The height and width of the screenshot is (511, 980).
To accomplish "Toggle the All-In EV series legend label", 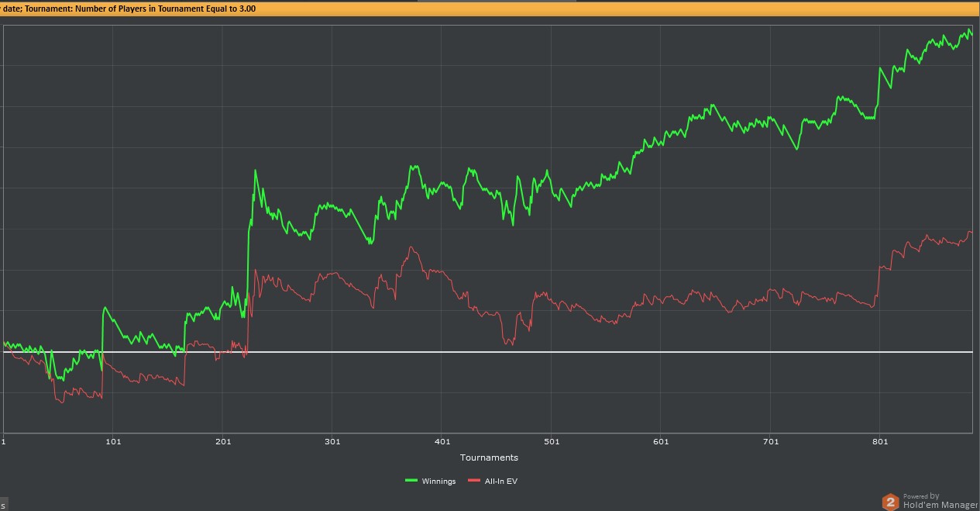I will 501,482.
